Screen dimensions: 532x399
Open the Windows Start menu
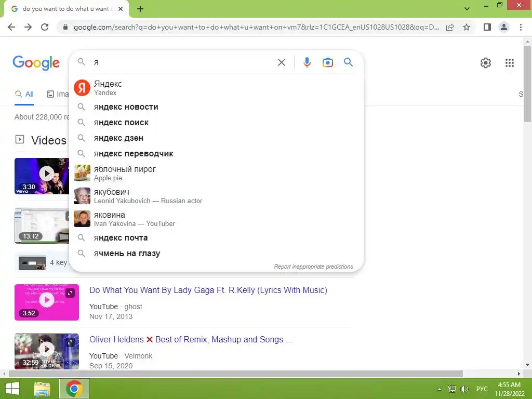pyautogui.click(x=12, y=389)
